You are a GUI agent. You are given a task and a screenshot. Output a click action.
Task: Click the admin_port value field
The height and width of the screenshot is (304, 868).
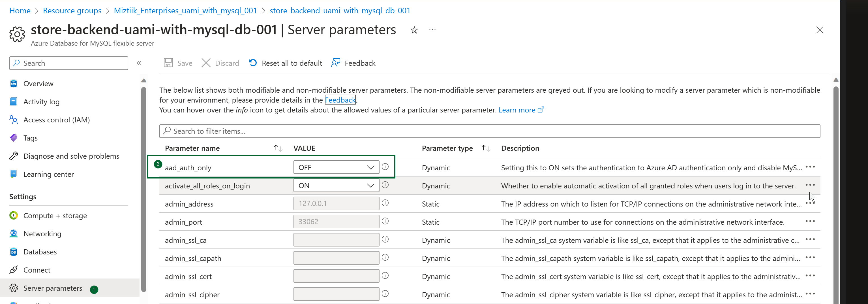coord(336,222)
